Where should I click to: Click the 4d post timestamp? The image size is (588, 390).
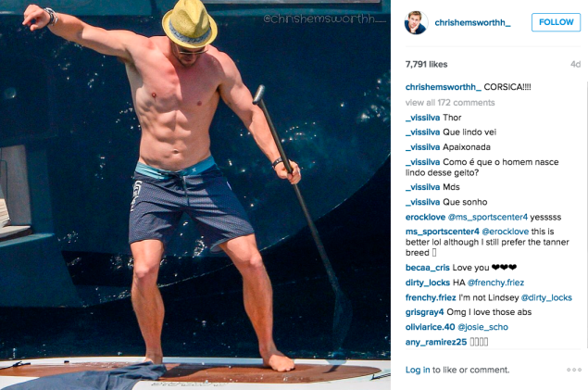575,64
